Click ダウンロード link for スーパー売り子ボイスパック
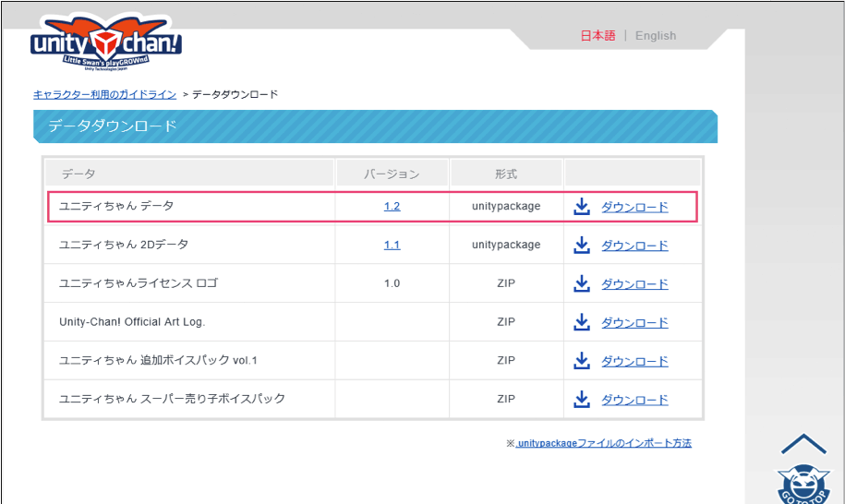Screen dimensions: 845x504 tap(634, 400)
